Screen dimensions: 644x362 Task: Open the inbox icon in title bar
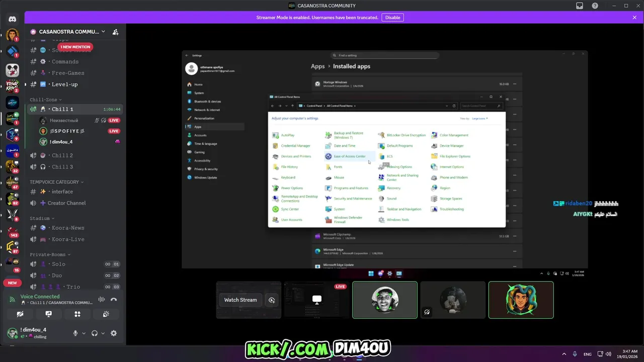(580, 6)
